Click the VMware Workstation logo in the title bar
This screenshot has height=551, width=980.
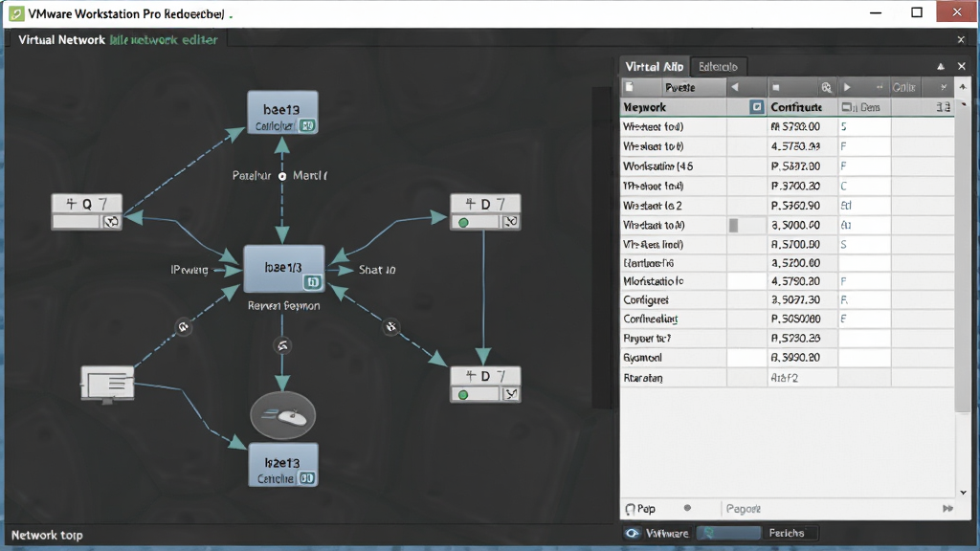(x=16, y=13)
